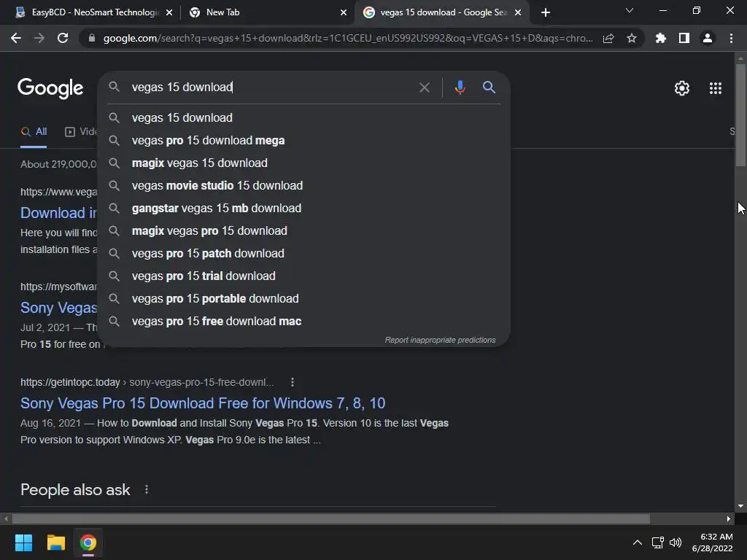This screenshot has height=560, width=747.
Task: Open People also ask options menu
Action: click(x=146, y=489)
